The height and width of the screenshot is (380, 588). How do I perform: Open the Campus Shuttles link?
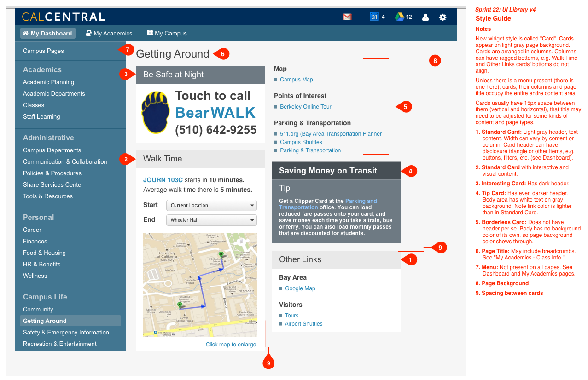click(301, 142)
